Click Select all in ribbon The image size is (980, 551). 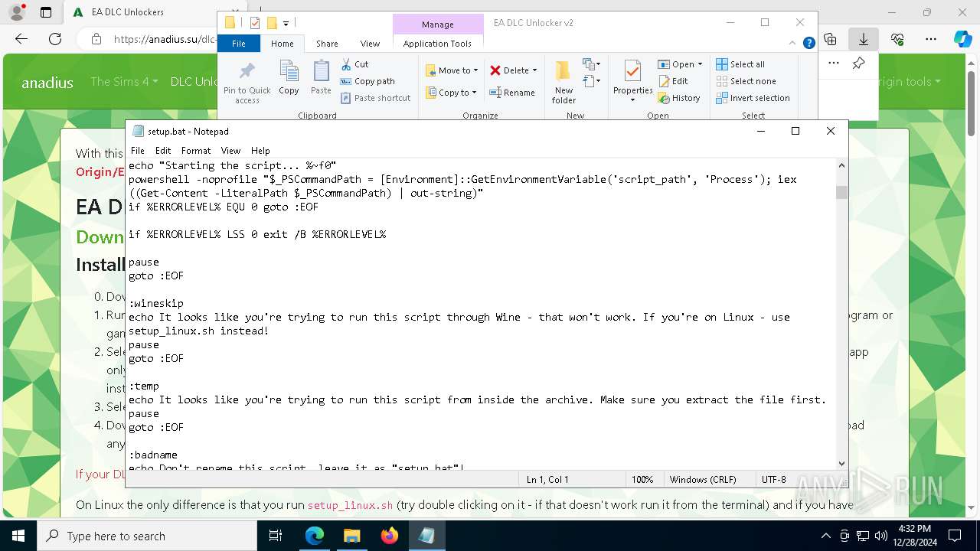740,64
